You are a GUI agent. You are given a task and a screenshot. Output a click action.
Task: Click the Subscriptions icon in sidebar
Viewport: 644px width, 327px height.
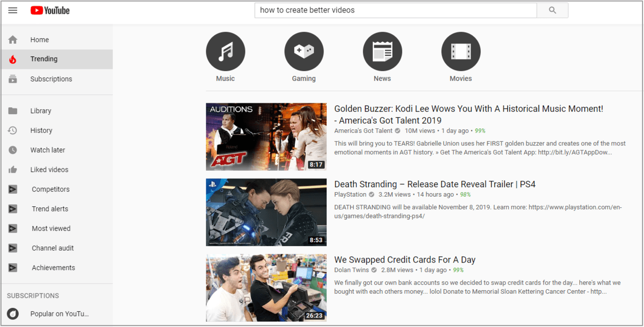(13, 79)
